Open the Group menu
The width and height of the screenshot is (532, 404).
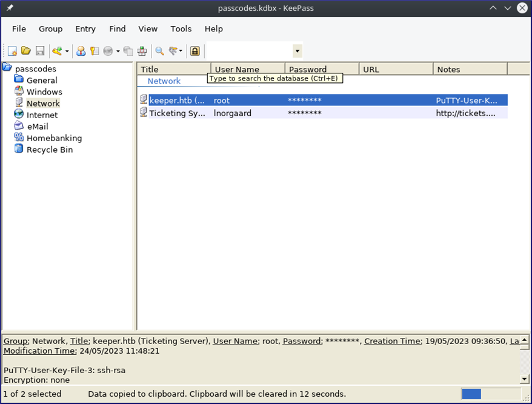[50, 29]
